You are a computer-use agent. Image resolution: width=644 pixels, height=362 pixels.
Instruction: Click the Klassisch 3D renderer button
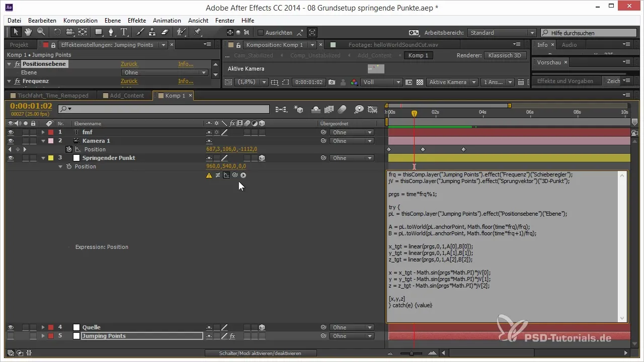[x=505, y=55]
